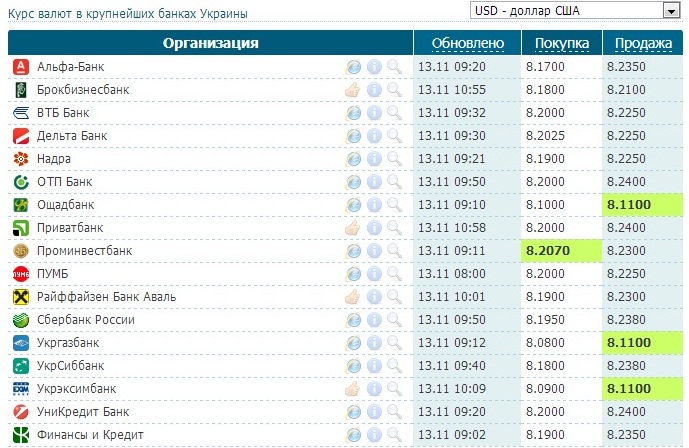Open website icon for Надра
Viewport: 689px width, 448px height.
(x=353, y=159)
